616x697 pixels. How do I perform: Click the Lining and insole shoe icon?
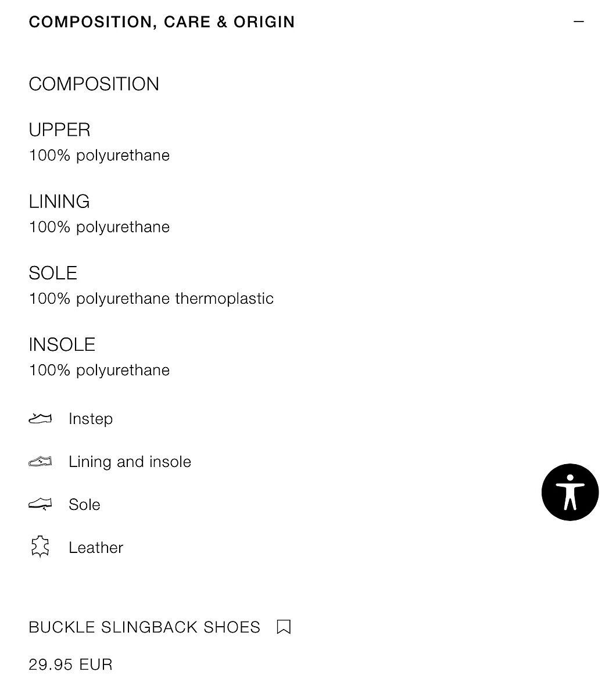[40, 462]
